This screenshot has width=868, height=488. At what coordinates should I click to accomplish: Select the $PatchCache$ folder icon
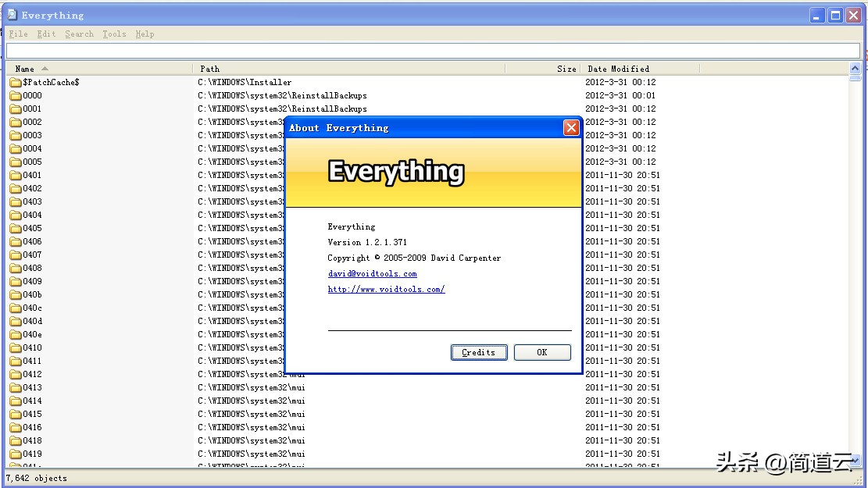click(x=16, y=83)
